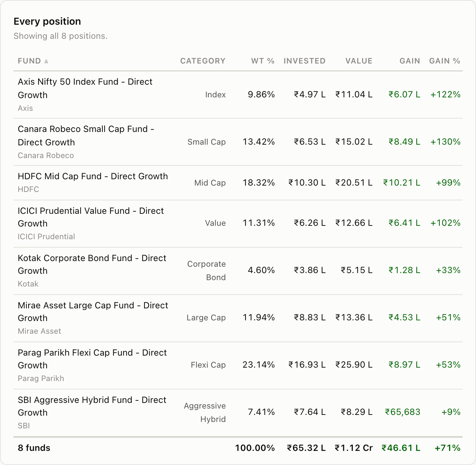476x465 pixels.
Task: Click the 23.14% weight cell
Action: click(258, 365)
